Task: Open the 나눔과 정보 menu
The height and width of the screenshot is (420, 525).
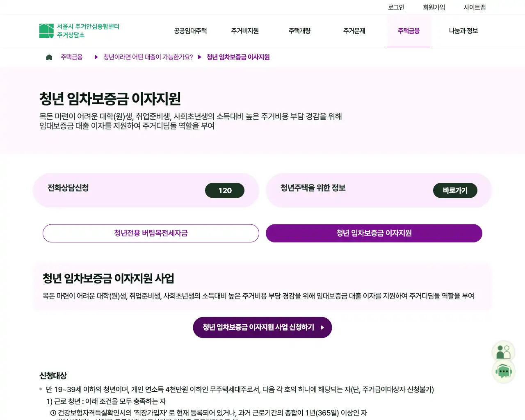Action: [463, 30]
